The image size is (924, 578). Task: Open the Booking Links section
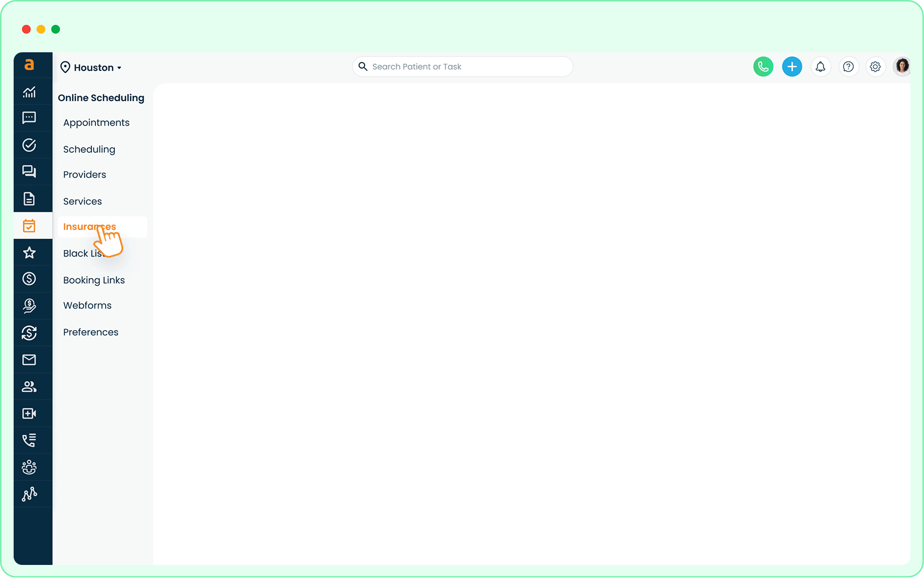click(94, 280)
